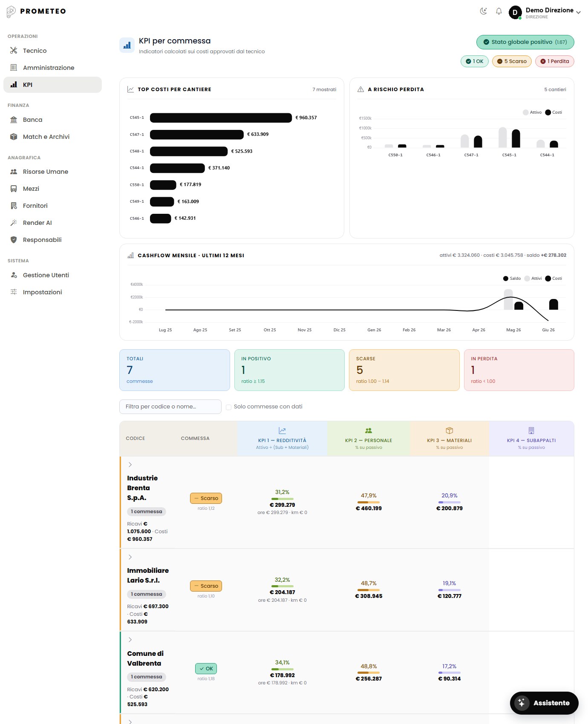Go to Banca section
Screen dimensions: 588x724
point(52,120)
